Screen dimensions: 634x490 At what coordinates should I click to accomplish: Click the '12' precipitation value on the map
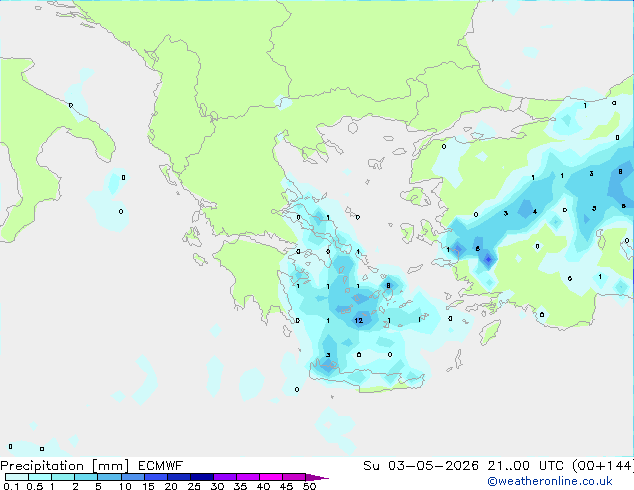(x=359, y=321)
